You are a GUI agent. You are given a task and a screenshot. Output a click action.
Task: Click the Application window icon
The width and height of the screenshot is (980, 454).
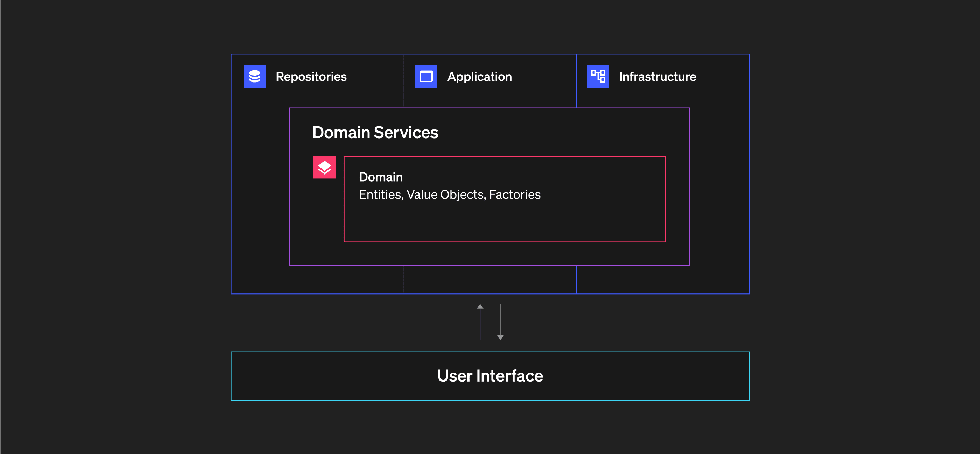tap(426, 77)
